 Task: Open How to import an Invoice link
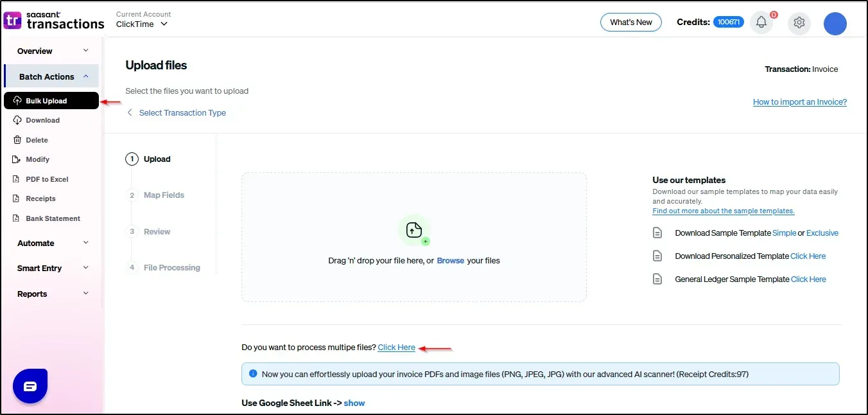(800, 102)
